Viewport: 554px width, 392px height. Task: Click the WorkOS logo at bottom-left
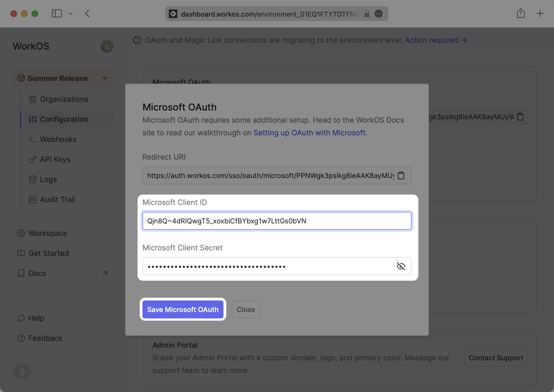pyautogui.click(x=22, y=371)
